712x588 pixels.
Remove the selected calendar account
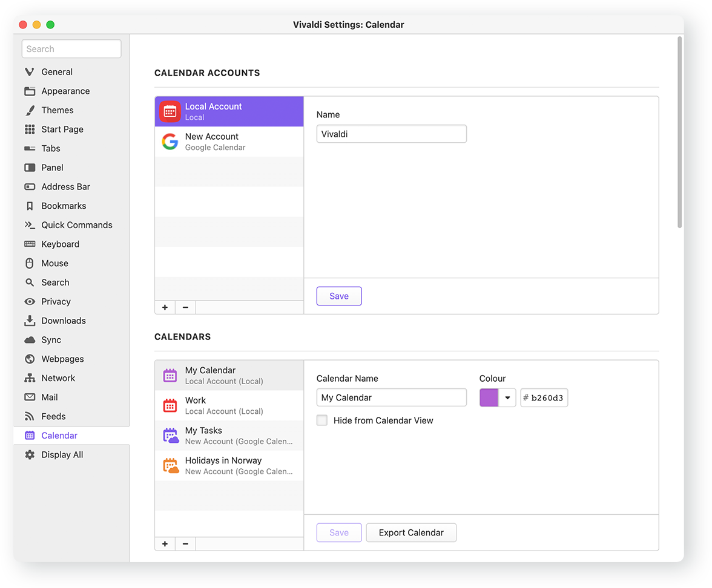pyautogui.click(x=185, y=307)
